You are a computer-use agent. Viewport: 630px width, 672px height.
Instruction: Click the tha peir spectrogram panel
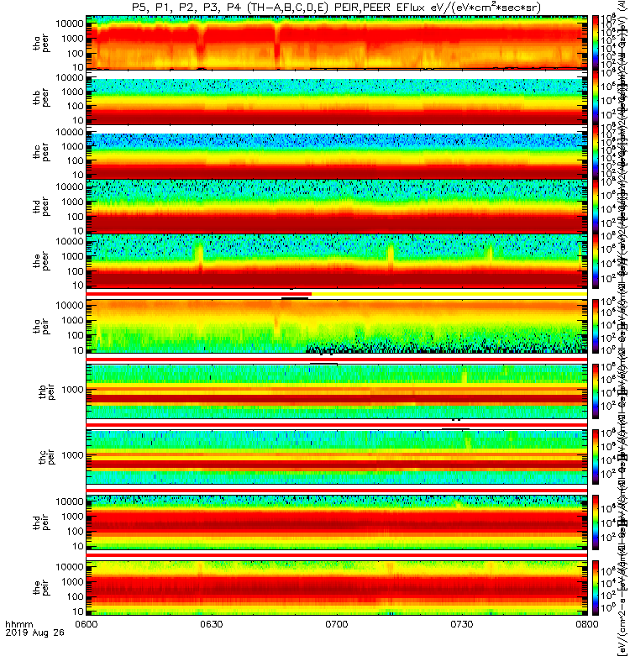(337, 326)
